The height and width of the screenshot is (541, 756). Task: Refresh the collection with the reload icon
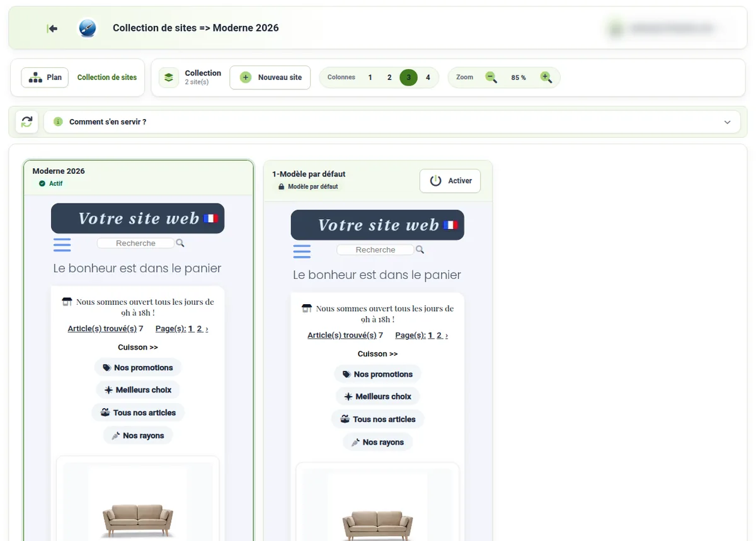pos(26,122)
